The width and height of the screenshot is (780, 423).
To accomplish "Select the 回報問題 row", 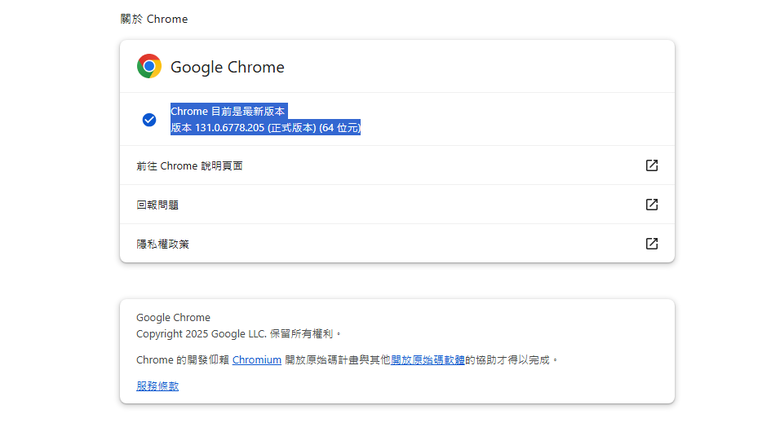I will (x=397, y=205).
